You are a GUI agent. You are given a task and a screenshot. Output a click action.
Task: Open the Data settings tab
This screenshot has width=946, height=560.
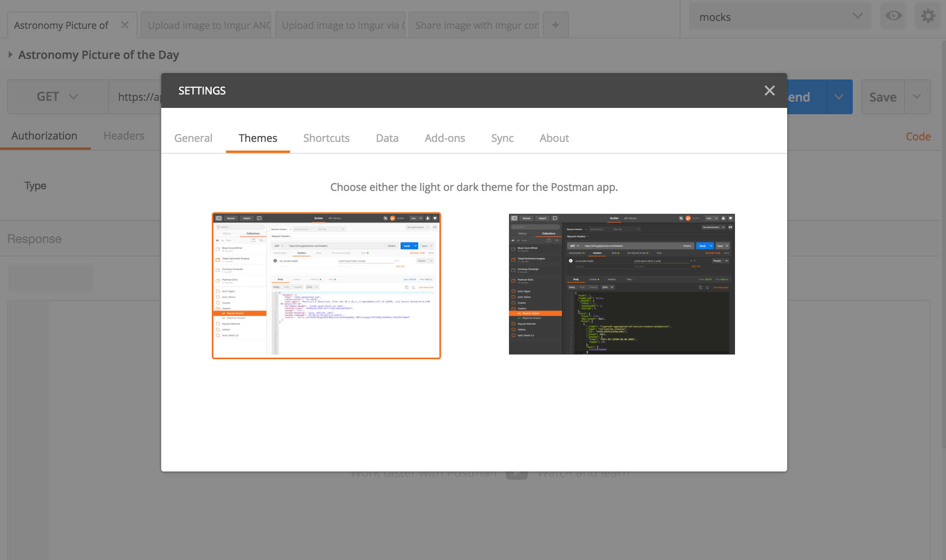point(387,138)
